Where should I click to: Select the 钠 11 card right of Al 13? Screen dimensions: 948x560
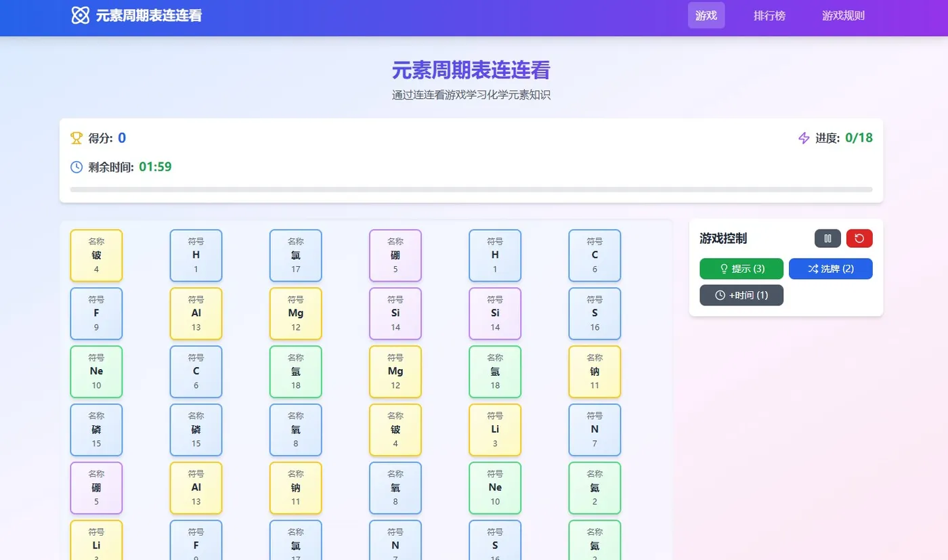296,488
